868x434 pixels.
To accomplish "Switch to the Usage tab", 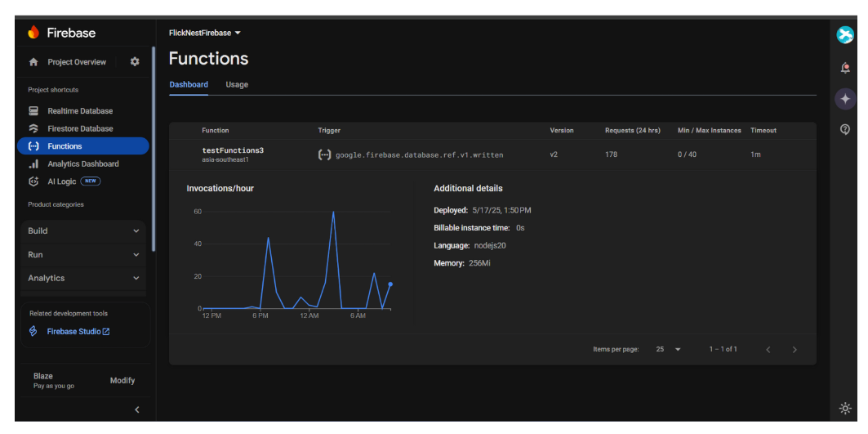I will click(x=237, y=85).
